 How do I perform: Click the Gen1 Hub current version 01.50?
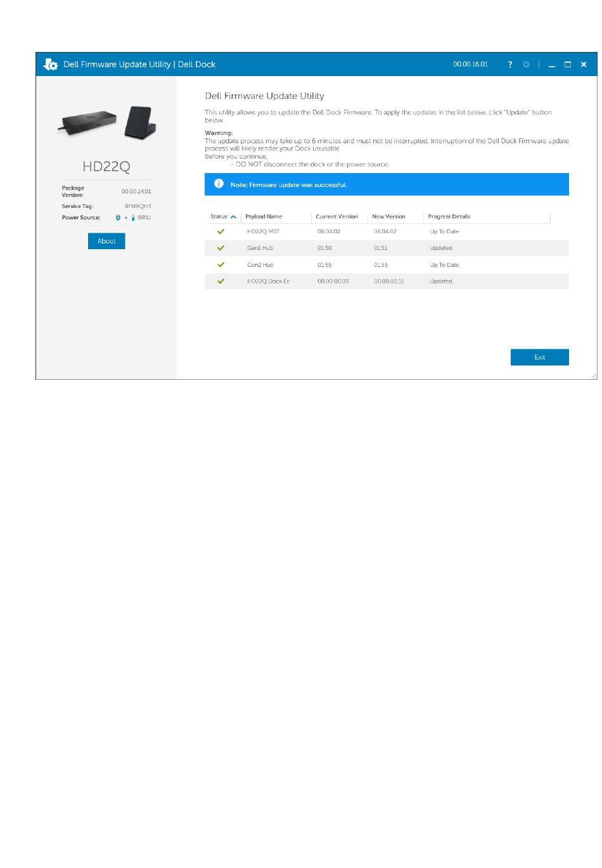324,248
